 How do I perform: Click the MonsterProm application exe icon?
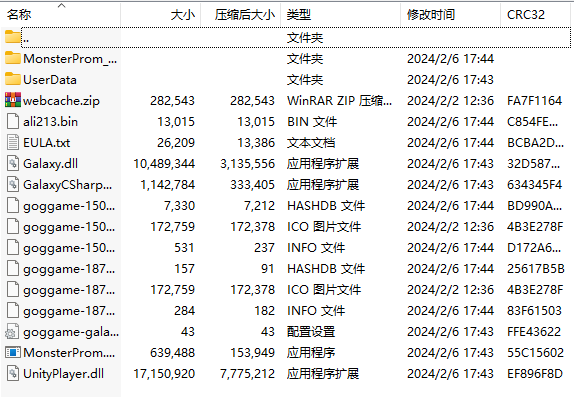[12, 352]
